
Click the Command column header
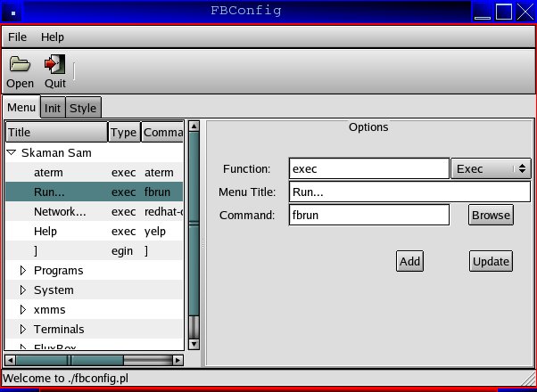point(162,132)
